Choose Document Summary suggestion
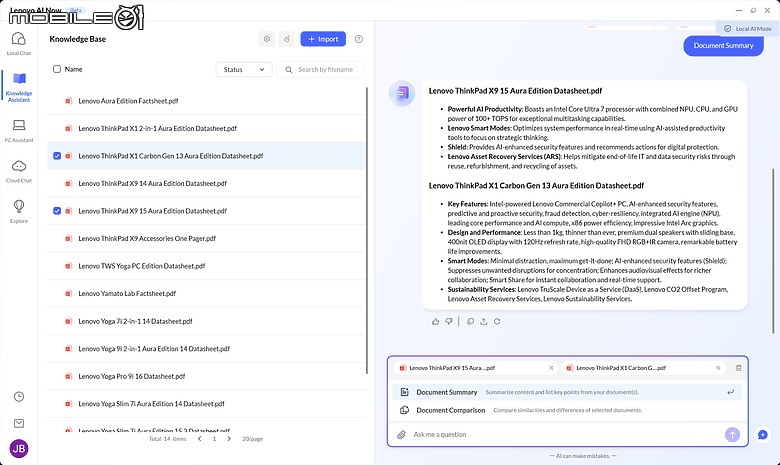 point(567,392)
